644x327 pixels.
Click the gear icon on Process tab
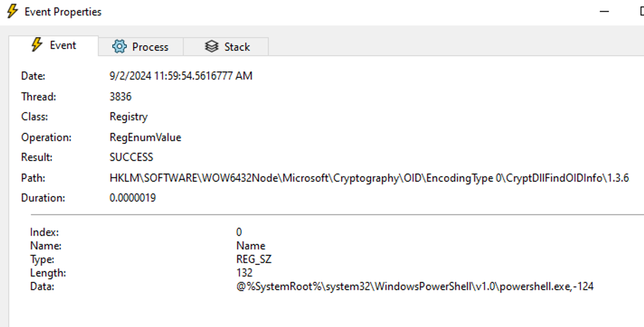(119, 47)
